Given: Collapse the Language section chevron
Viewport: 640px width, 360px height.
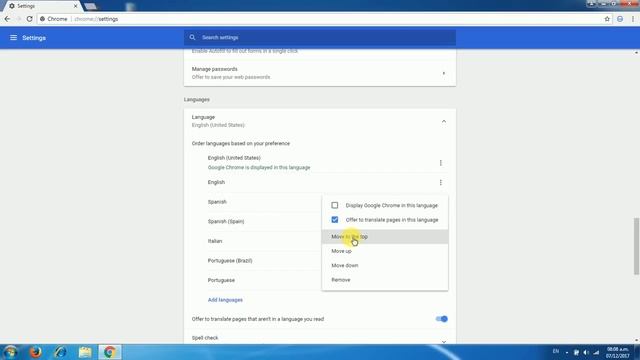Looking at the screenshot, I should tap(444, 121).
